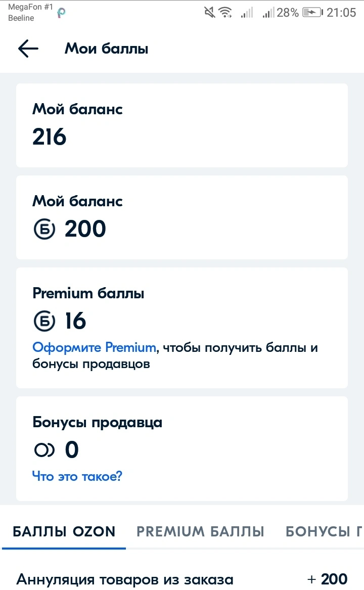
Task: Open the Premium баллы card
Action: pyautogui.click(x=182, y=328)
